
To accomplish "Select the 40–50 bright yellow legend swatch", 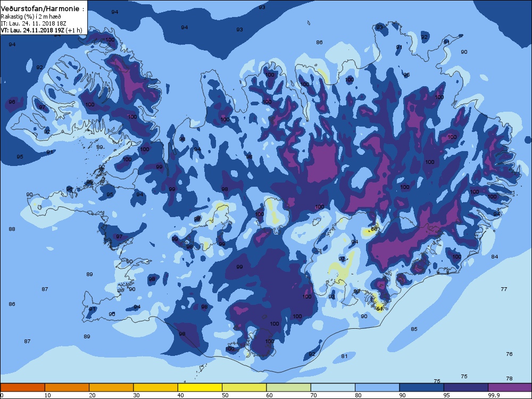I will coord(200,387).
